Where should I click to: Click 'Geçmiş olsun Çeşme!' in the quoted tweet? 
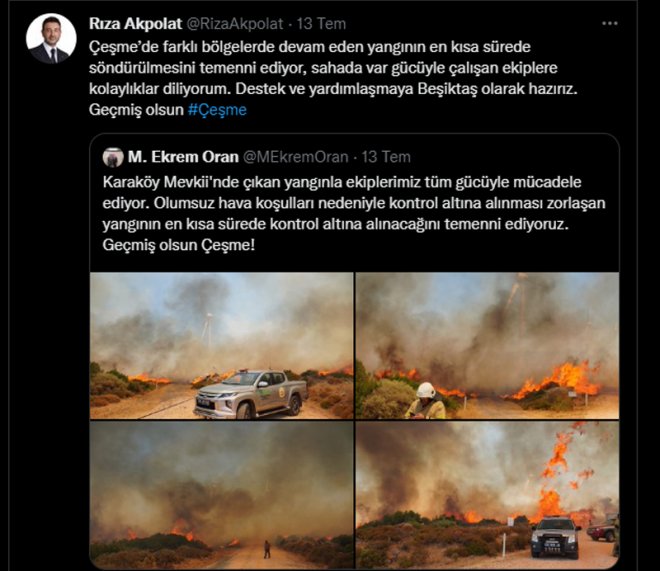[x=178, y=245]
